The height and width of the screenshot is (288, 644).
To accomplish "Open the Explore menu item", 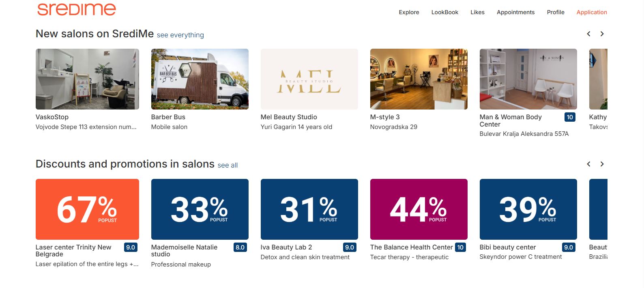I will pos(409,12).
